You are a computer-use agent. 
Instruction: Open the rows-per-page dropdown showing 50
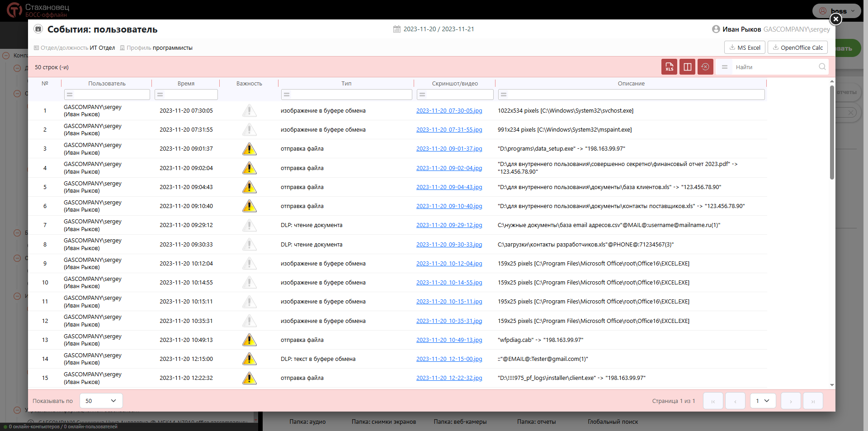coord(101,401)
